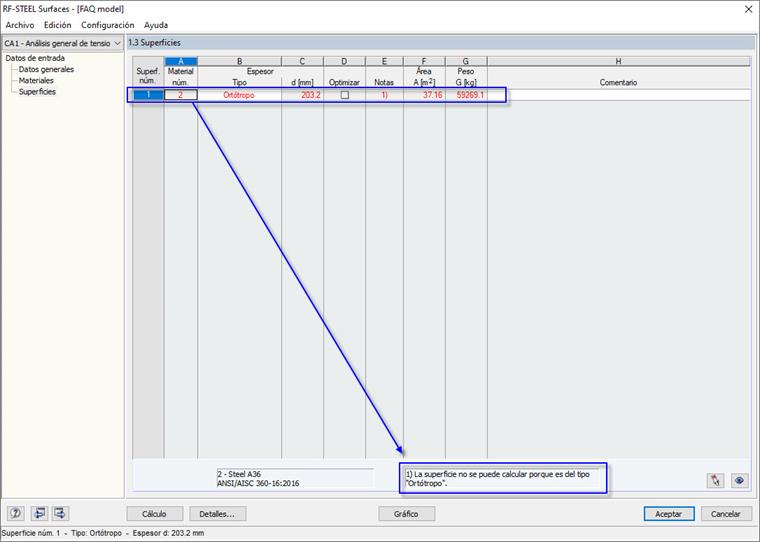
Task: Click the Ortótropo thickness type cell
Action: coord(239,95)
